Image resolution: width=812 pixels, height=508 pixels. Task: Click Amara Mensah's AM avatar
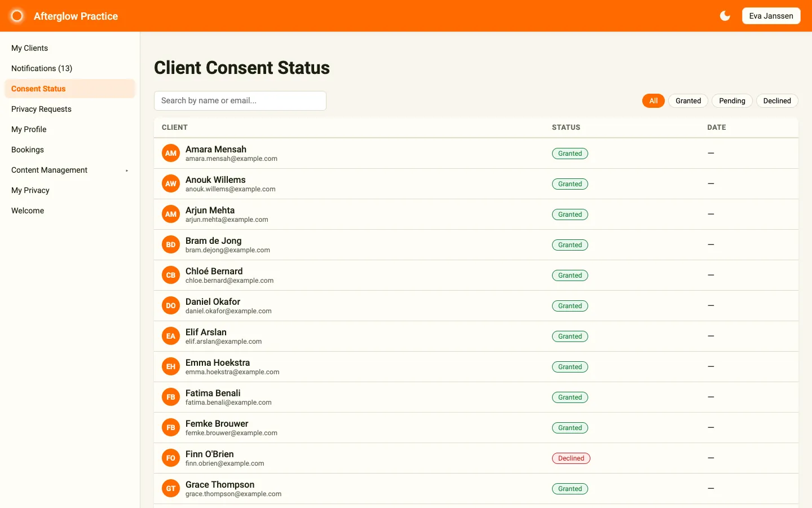click(x=171, y=153)
